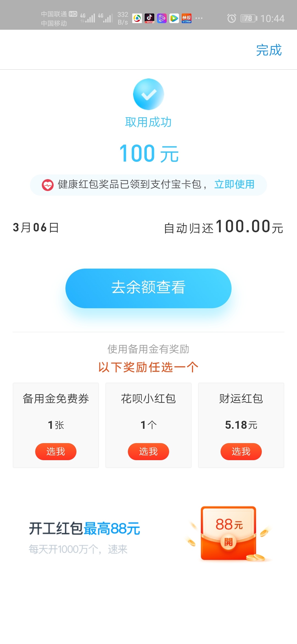Tap the 去余额查看 button

point(148,288)
